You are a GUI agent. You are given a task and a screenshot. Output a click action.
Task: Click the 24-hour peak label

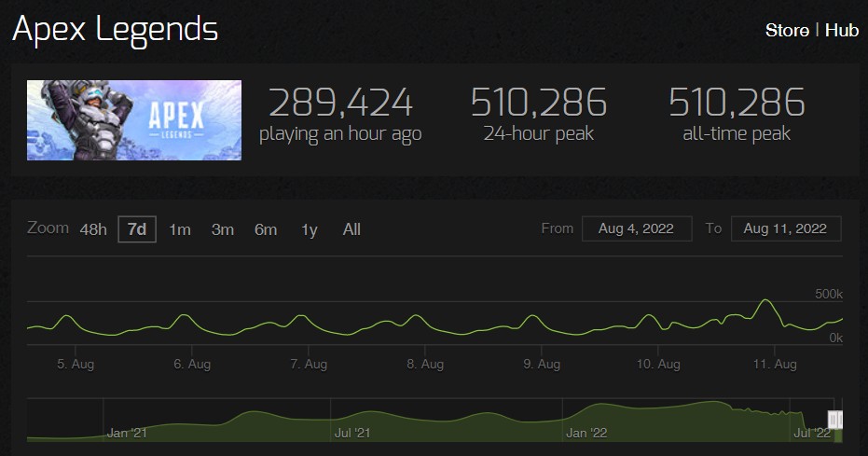(539, 133)
